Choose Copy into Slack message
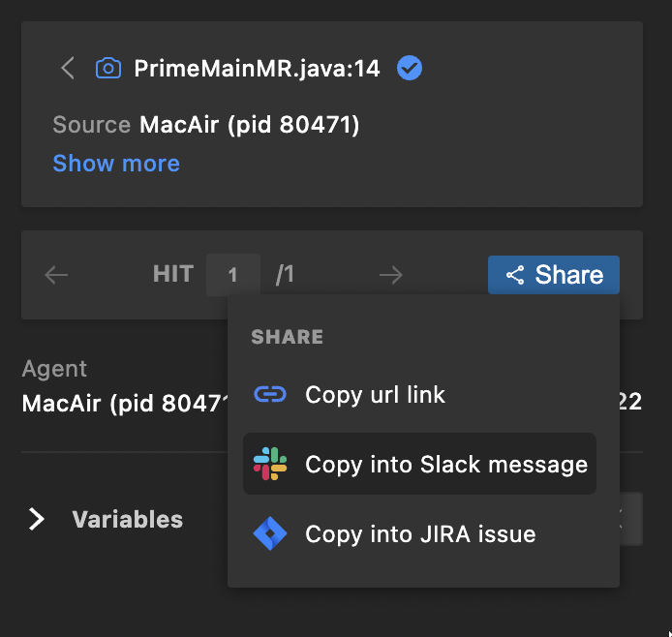 445,464
